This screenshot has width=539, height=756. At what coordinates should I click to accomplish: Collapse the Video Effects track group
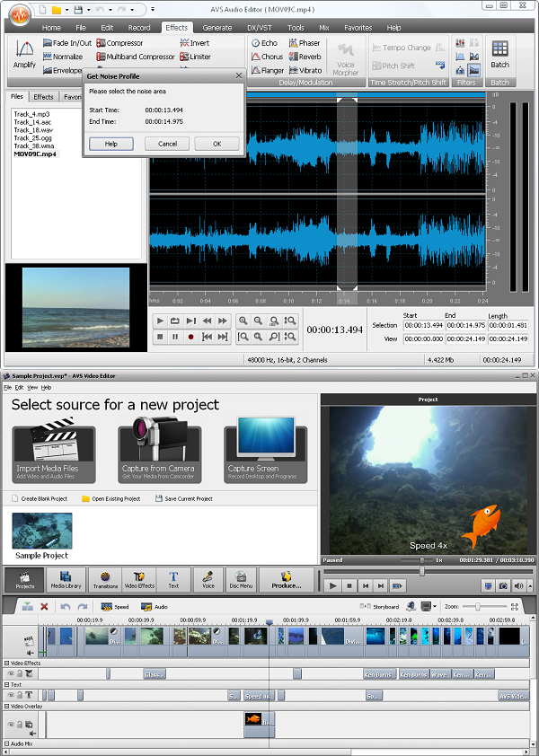(x=7, y=663)
